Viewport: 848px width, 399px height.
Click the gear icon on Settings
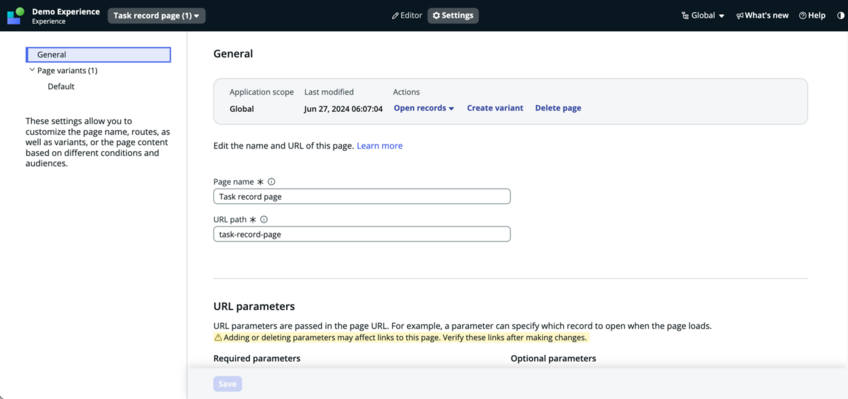(436, 16)
